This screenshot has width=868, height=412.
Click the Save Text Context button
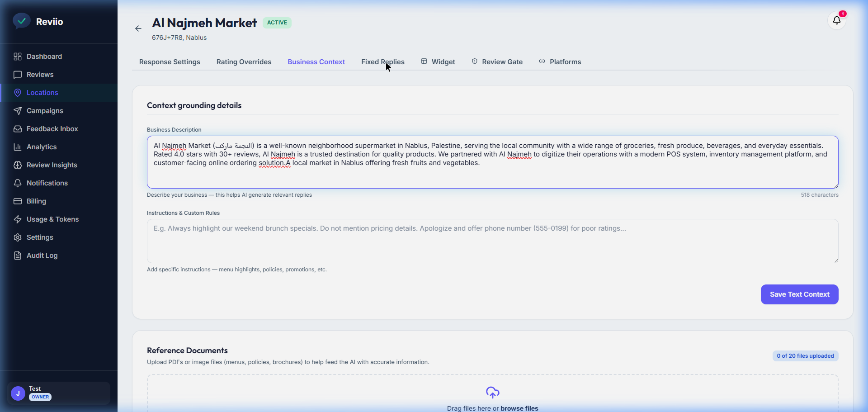click(799, 294)
